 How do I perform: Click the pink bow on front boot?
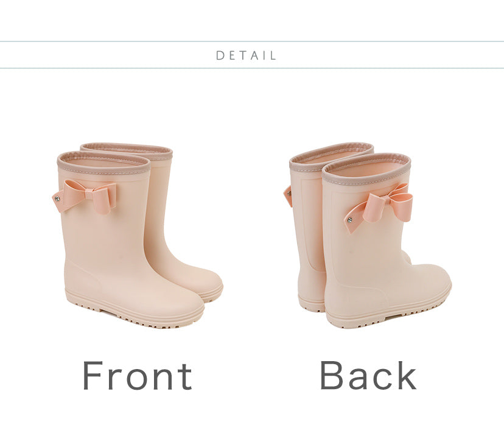pyautogui.click(x=85, y=197)
